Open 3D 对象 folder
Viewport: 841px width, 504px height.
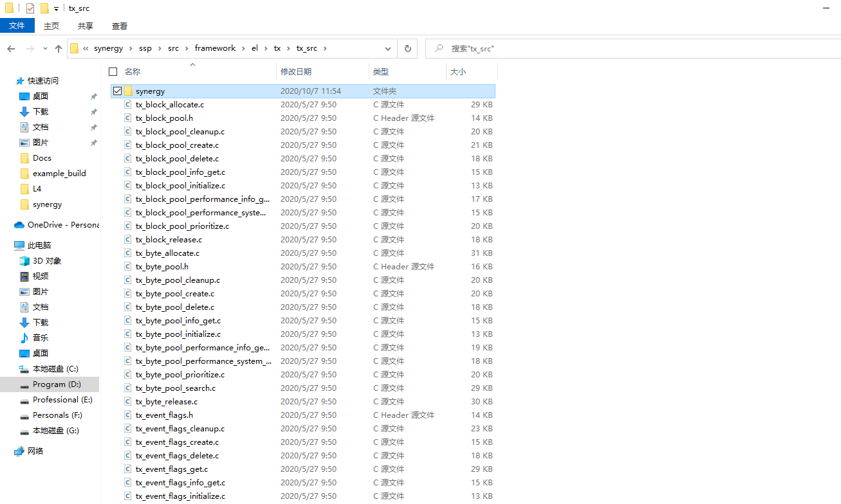(x=47, y=260)
